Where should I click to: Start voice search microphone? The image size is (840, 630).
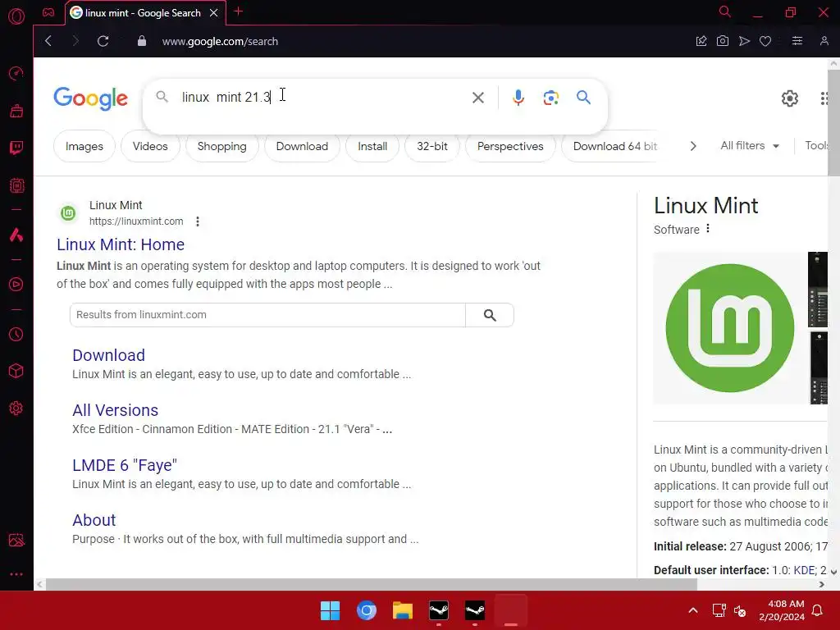click(518, 98)
